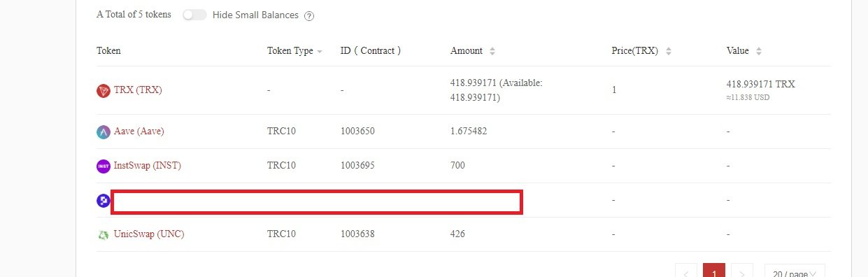Click the TRX token logo icon
This screenshot has height=277, width=868.
[x=104, y=90]
